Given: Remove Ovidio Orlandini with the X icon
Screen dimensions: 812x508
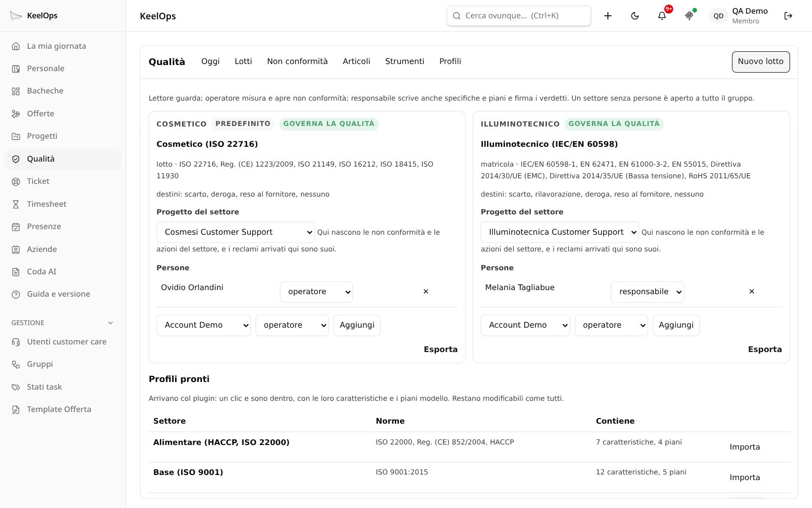Looking at the screenshot, I should click(x=426, y=292).
